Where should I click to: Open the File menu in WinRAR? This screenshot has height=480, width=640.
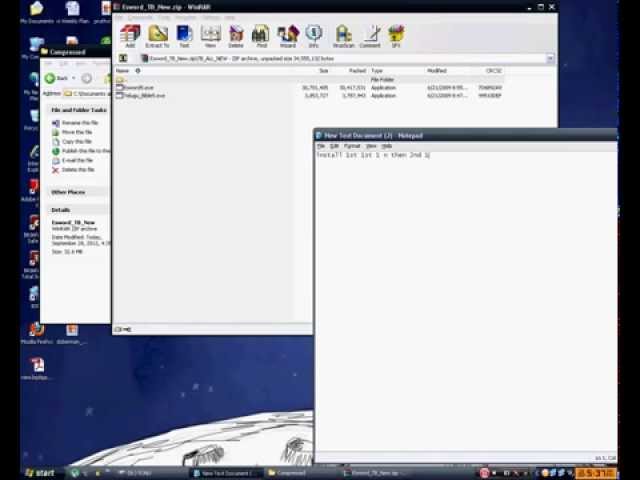[119, 18]
